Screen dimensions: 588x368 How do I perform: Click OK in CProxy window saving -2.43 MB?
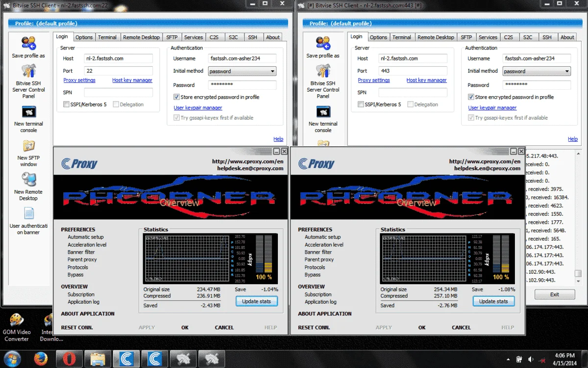point(185,327)
